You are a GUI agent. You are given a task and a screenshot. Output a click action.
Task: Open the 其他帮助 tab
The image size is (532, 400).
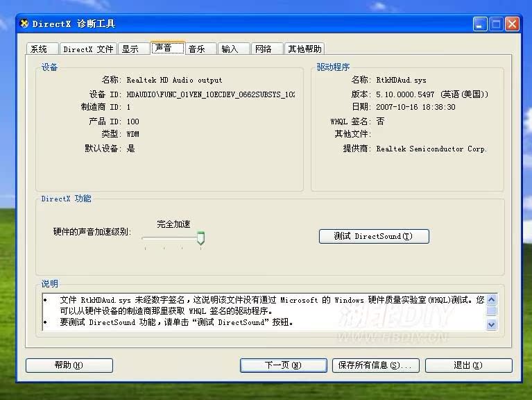[x=304, y=49]
